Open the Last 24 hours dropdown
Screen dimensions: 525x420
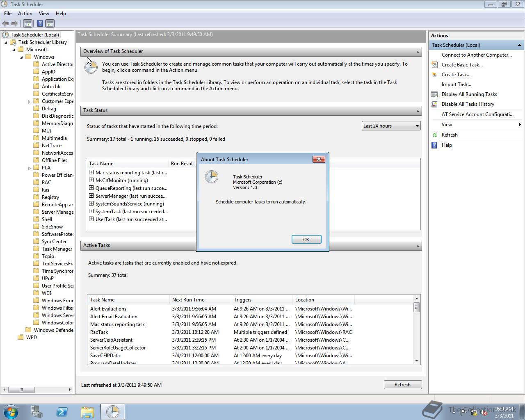click(391, 126)
